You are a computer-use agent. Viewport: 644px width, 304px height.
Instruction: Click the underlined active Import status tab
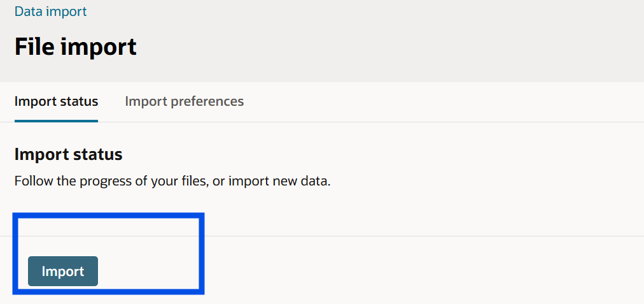coord(56,101)
